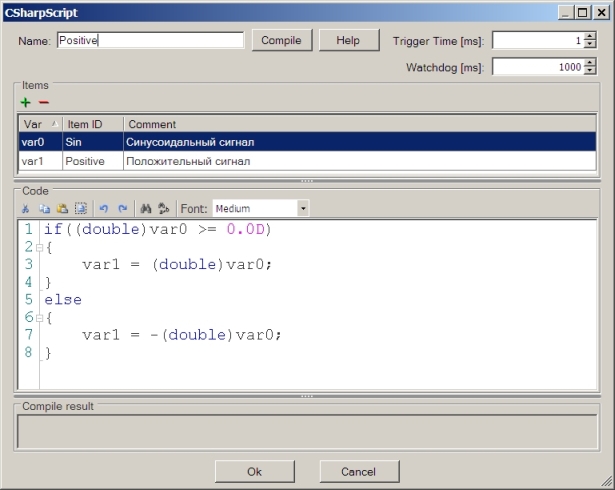The height and width of the screenshot is (490, 615).
Task: Select the Sin item ID cell
Action: pyautogui.click(x=93, y=142)
